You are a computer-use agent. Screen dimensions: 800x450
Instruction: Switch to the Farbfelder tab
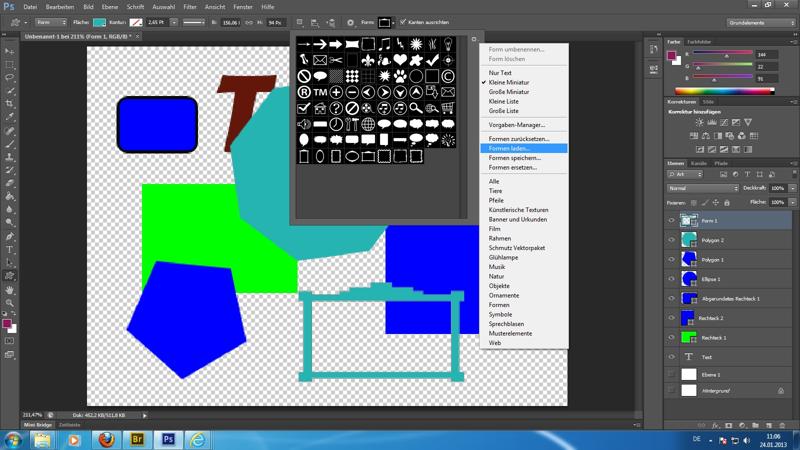coord(699,42)
